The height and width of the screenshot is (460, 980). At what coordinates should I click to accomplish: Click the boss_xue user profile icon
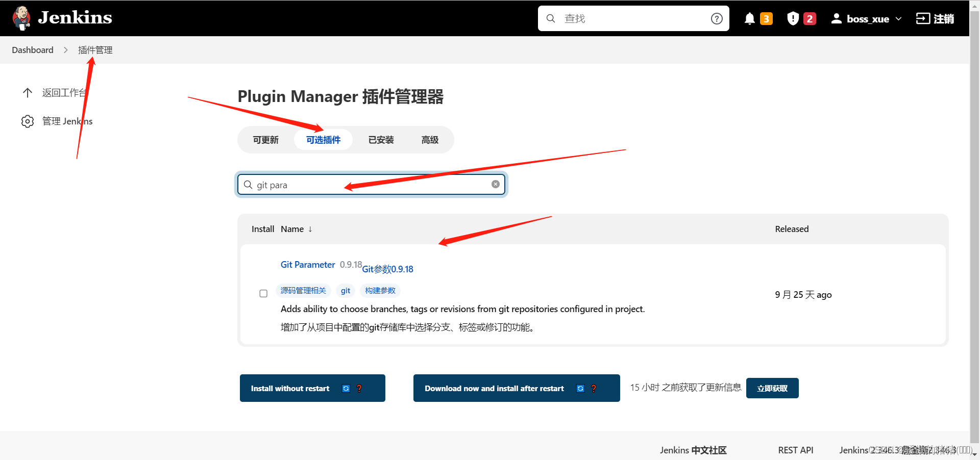click(x=836, y=19)
